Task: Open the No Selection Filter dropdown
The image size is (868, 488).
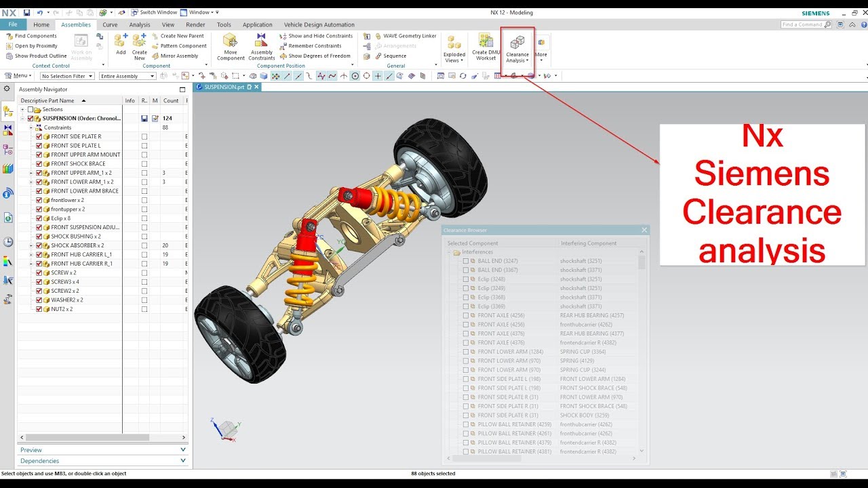Action: pos(67,76)
